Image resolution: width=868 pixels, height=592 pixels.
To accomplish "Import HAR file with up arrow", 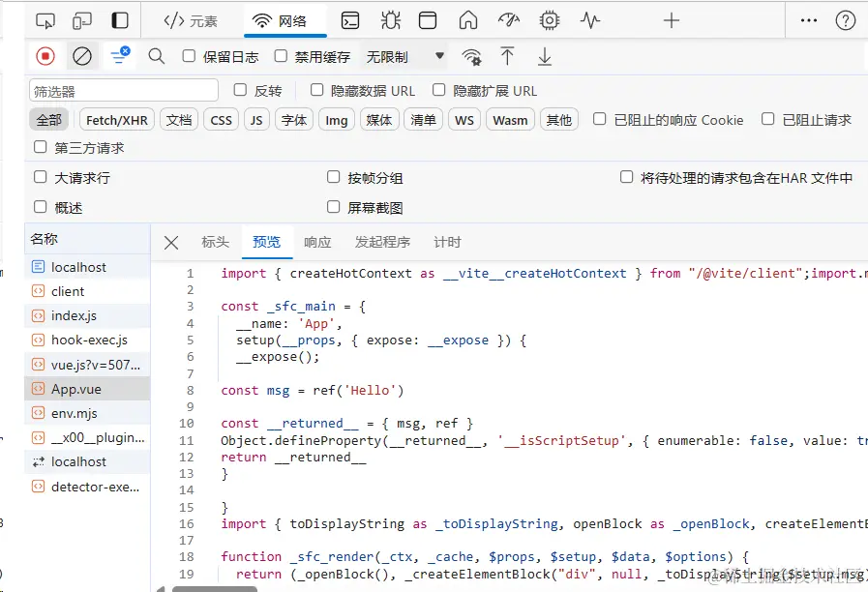I will click(507, 56).
